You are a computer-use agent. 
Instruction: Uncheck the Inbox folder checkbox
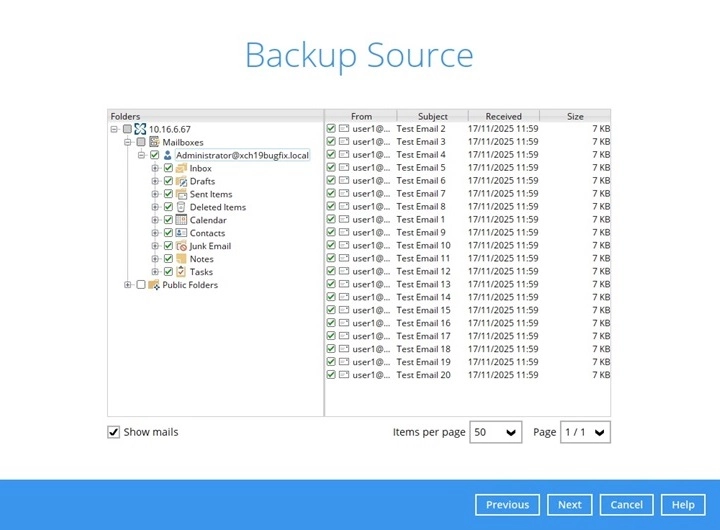[168, 168]
